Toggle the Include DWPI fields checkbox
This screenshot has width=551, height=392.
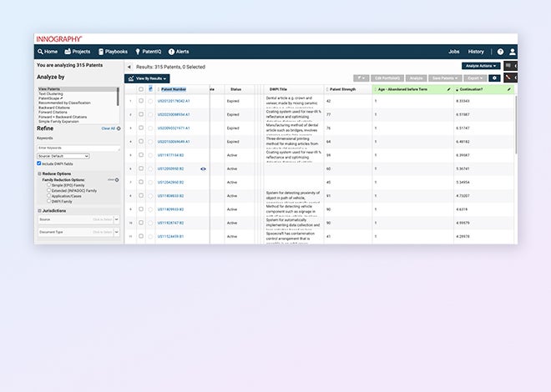39,163
